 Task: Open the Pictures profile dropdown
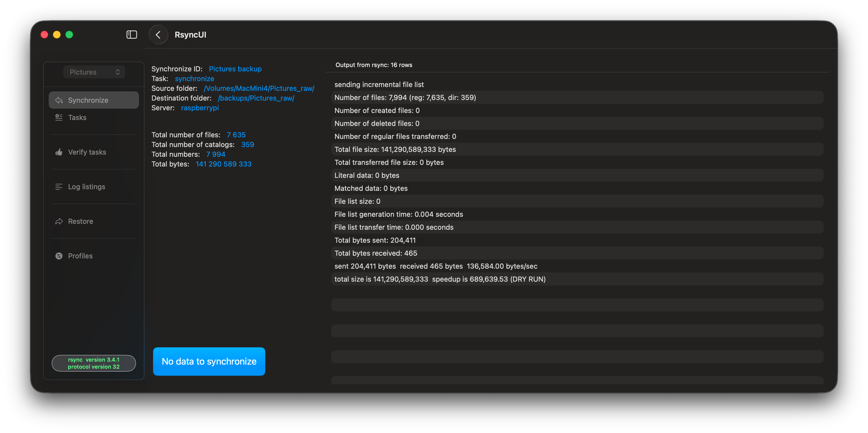pos(94,72)
